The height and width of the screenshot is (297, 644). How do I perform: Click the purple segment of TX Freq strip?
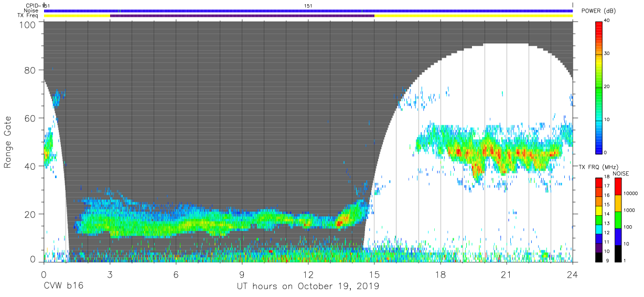(242, 16)
